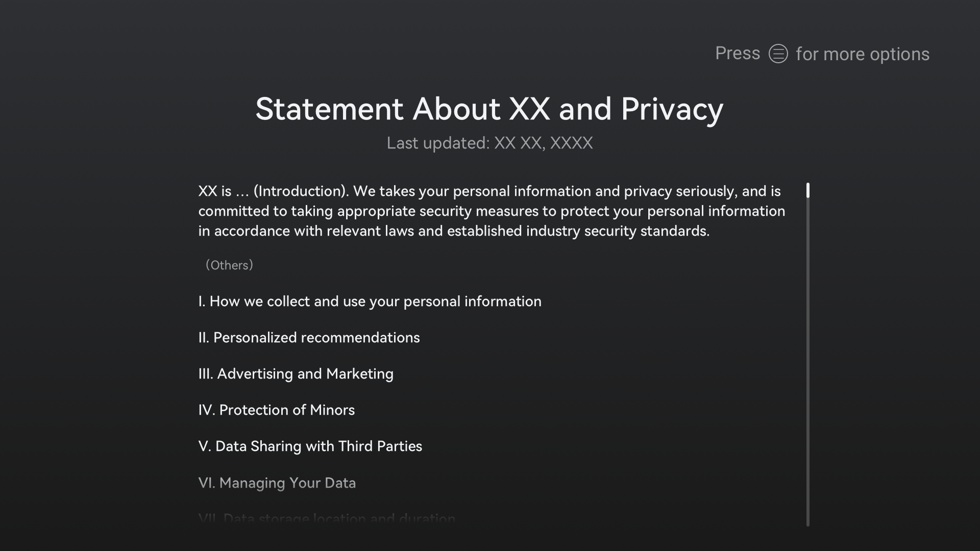The image size is (980, 551).
Task: Open Data storage location and duration section
Action: tap(327, 518)
